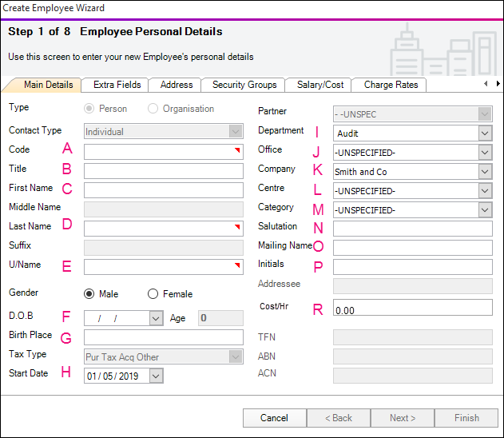This screenshot has width=504, height=438.
Task: Expand the Office dropdown list
Action: tap(484, 153)
